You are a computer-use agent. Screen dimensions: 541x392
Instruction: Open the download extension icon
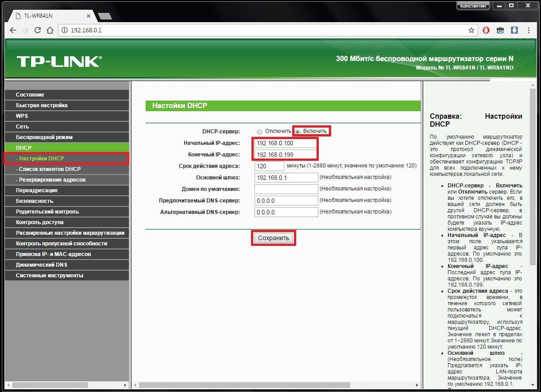coord(514,30)
